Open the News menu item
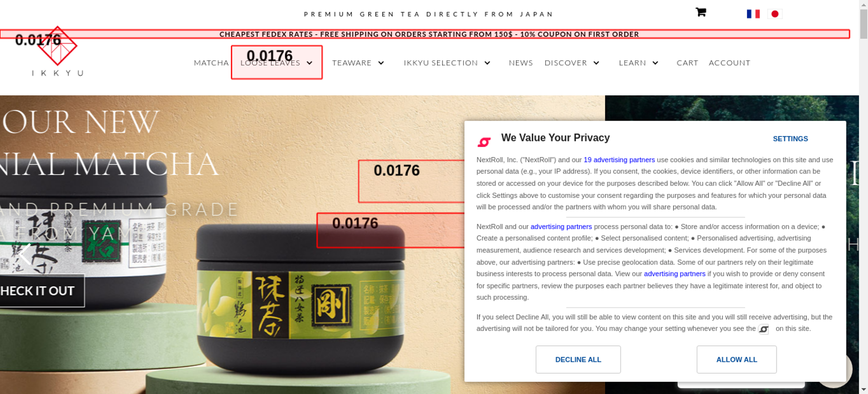Screen dimensions: 868x394 (521, 63)
